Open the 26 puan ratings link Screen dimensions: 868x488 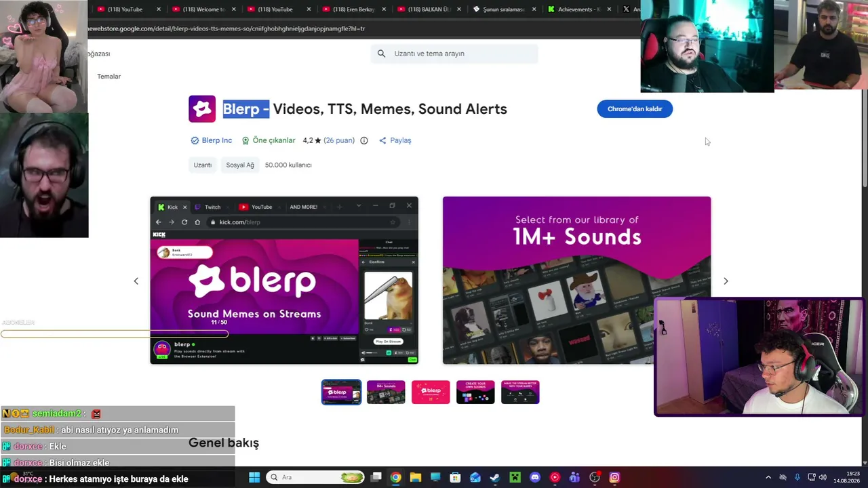click(339, 140)
